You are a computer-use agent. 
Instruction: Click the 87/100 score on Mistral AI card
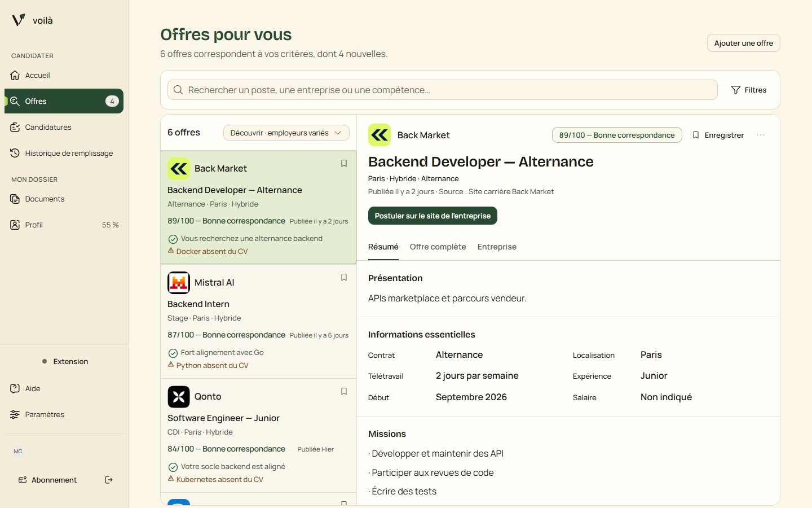coord(226,335)
